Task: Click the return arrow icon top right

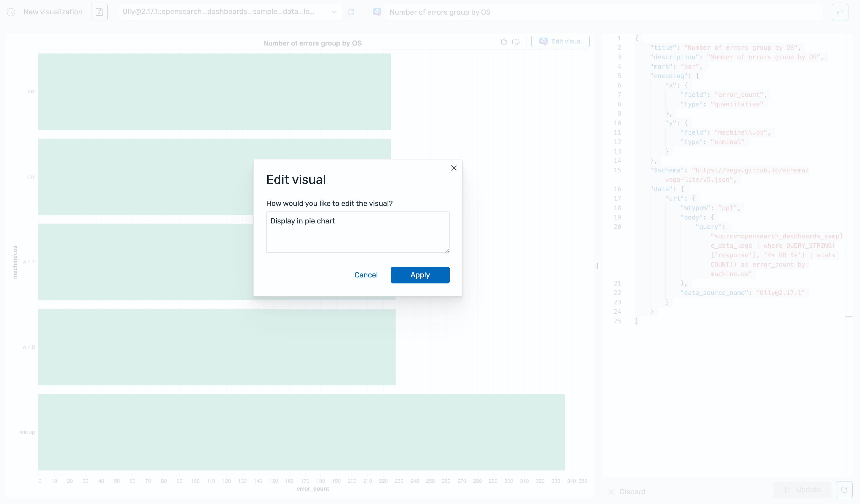Action: coord(840,12)
